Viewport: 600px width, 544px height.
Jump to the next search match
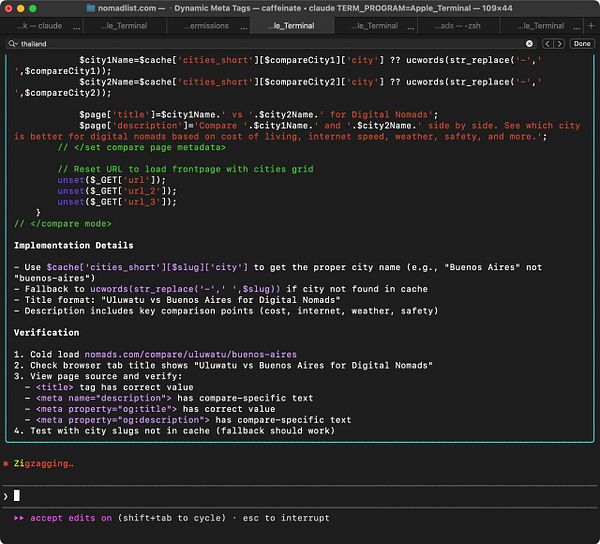pyautogui.click(x=560, y=44)
